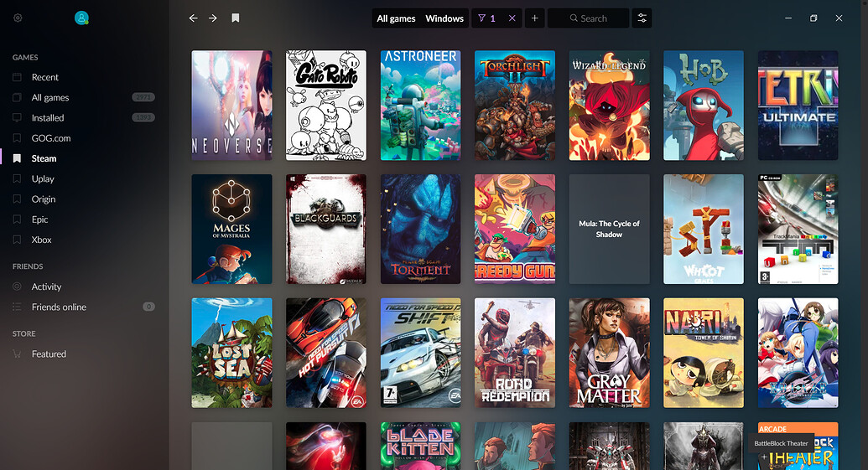Open the settings gear icon
The height and width of the screenshot is (470, 868).
pos(18,18)
